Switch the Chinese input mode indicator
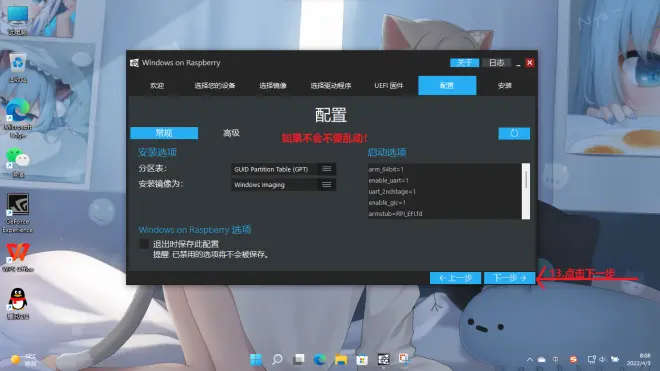This screenshot has height=371, width=660. coord(556,359)
